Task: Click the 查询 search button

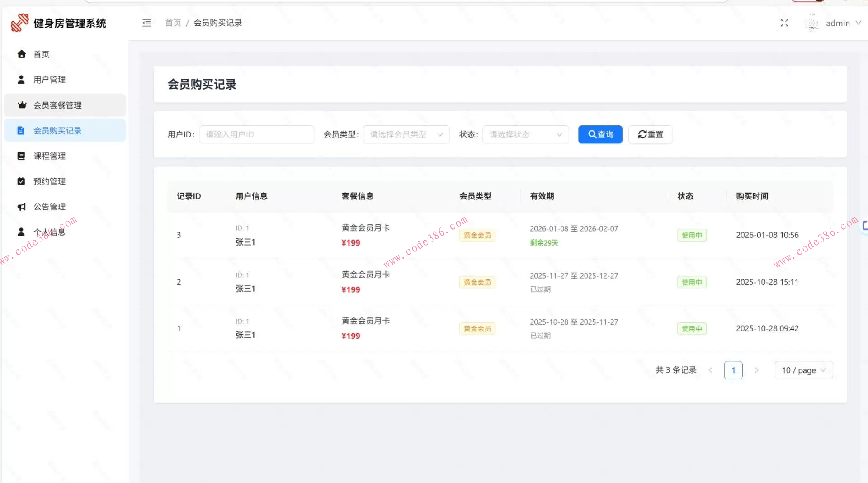Action: (600, 134)
